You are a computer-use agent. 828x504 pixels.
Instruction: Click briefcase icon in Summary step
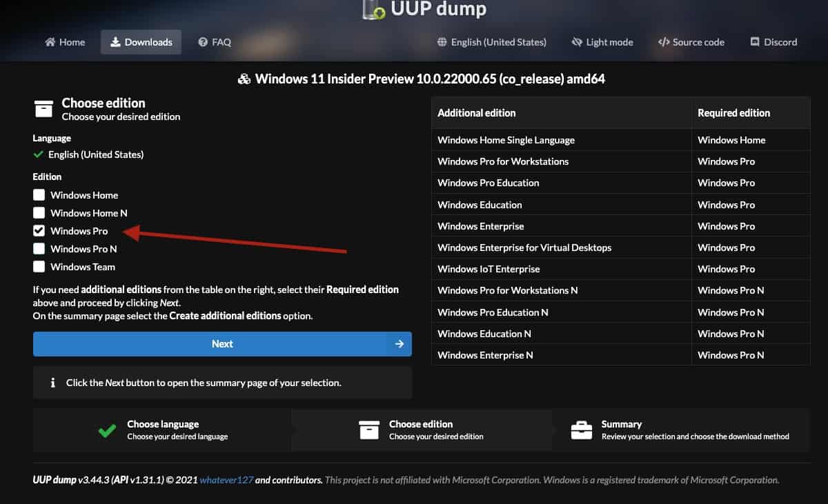pyautogui.click(x=582, y=430)
